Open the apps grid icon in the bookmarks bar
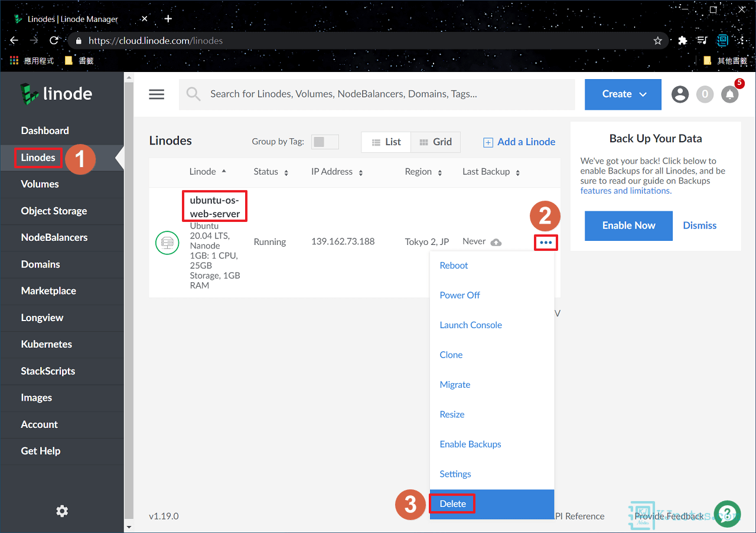Screen dimensions: 756x533 tap(15, 61)
